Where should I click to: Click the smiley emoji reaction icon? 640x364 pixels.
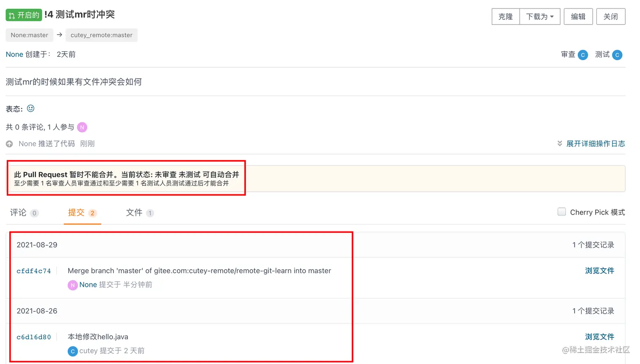pyautogui.click(x=30, y=108)
